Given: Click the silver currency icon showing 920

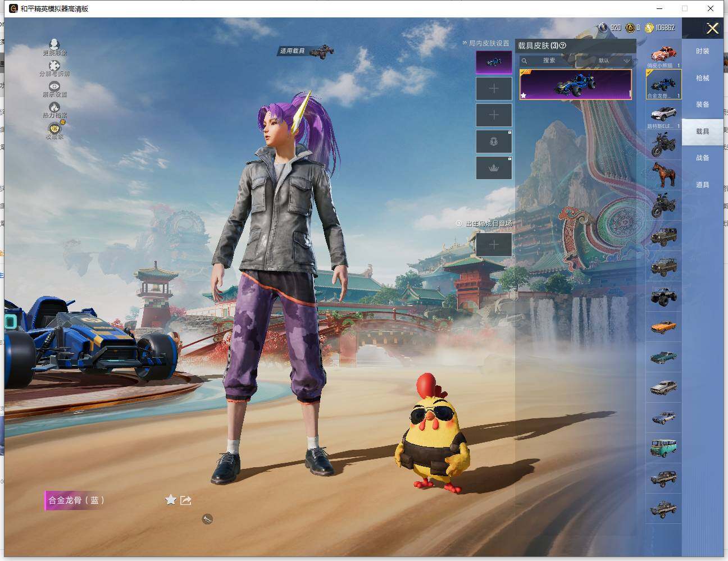Looking at the screenshot, I should [603, 28].
